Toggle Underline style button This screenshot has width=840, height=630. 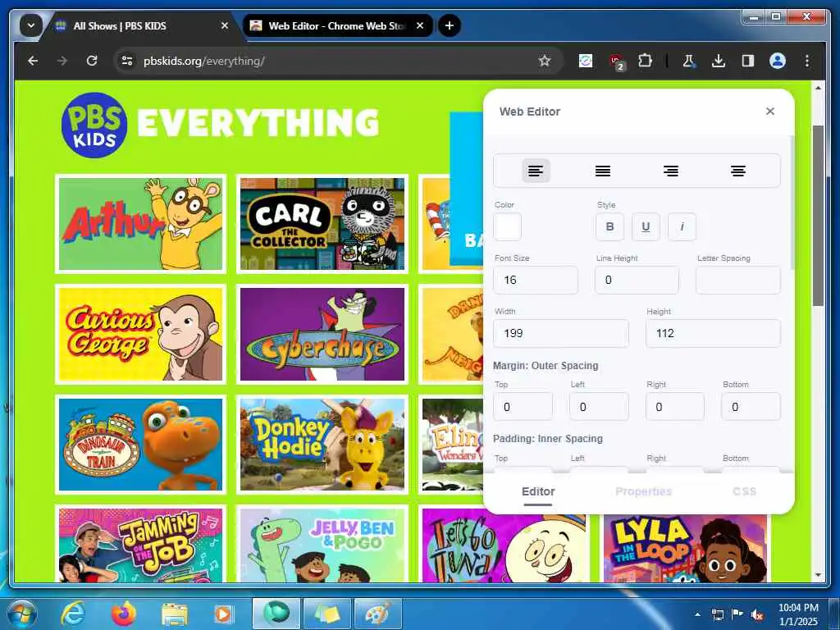click(646, 226)
